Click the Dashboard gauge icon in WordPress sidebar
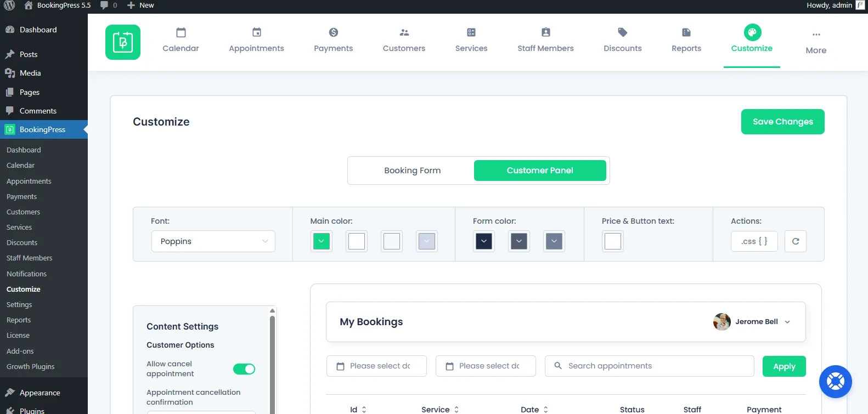The height and width of the screenshot is (414, 868). pos(10,30)
